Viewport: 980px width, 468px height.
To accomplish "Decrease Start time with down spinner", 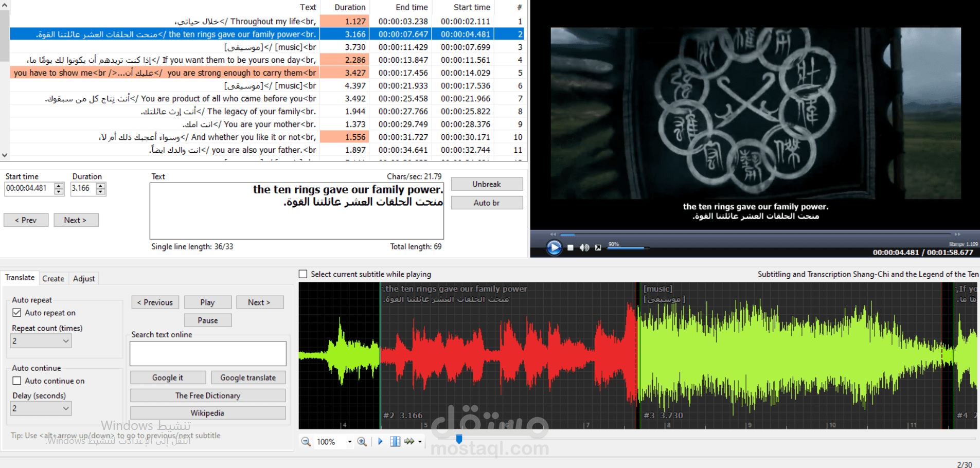I will pyautogui.click(x=59, y=192).
